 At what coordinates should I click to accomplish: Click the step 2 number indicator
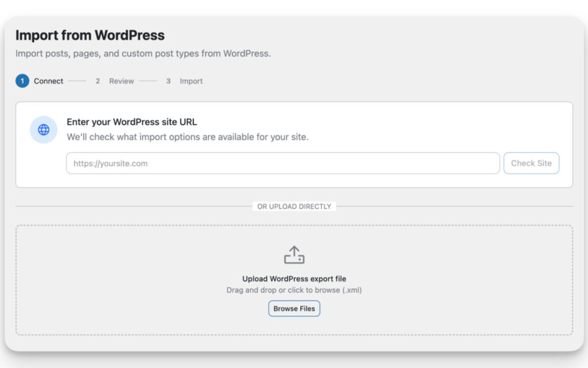click(97, 81)
